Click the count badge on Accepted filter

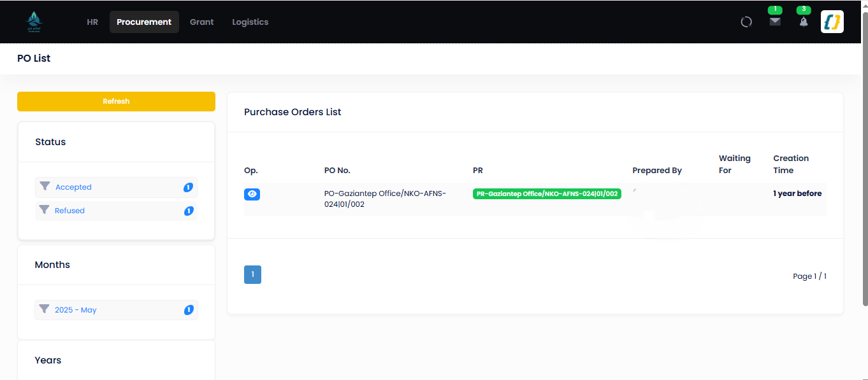[189, 187]
